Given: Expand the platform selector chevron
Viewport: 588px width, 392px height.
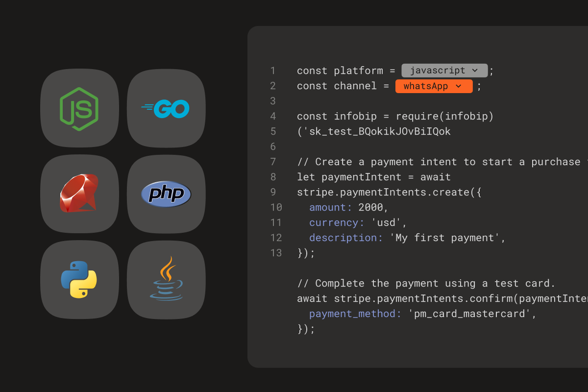Looking at the screenshot, I should click(x=474, y=70).
